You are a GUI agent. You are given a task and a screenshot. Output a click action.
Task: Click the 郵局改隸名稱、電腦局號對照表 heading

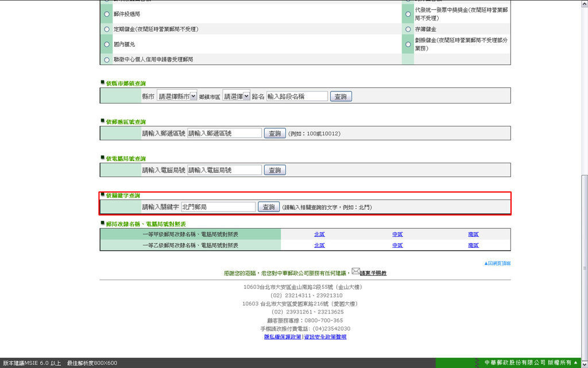(145, 224)
